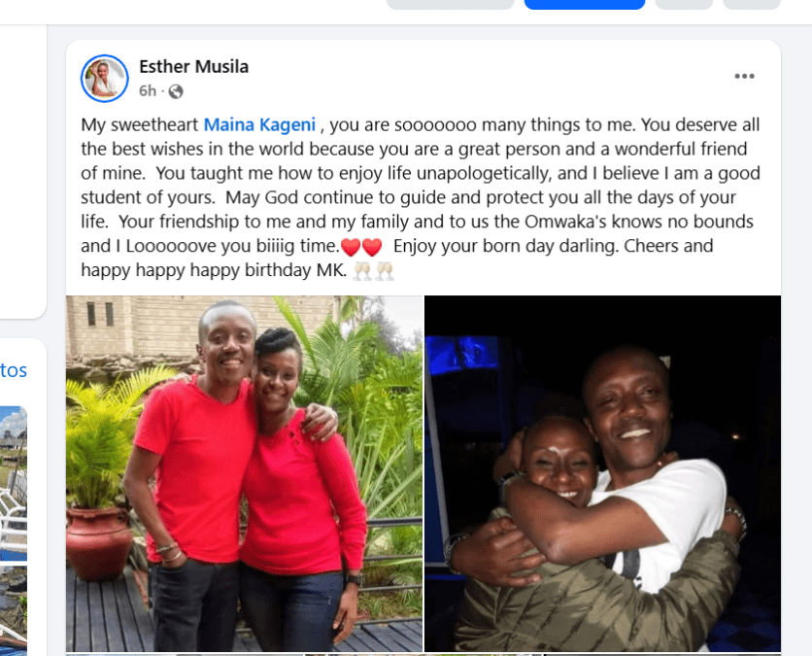View the nighttime hugging photo
Viewport: 812px width, 656px height.
602,473
